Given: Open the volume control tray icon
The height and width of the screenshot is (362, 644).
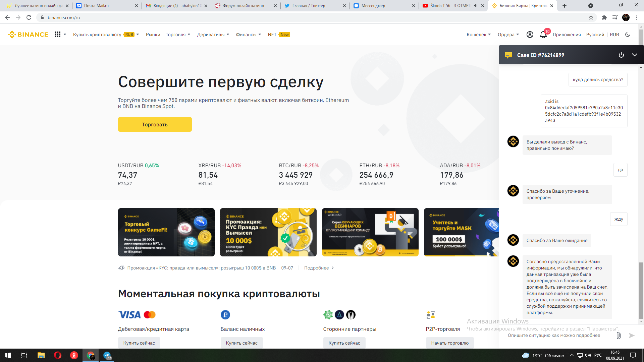Looking at the screenshot, I should 588,355.
